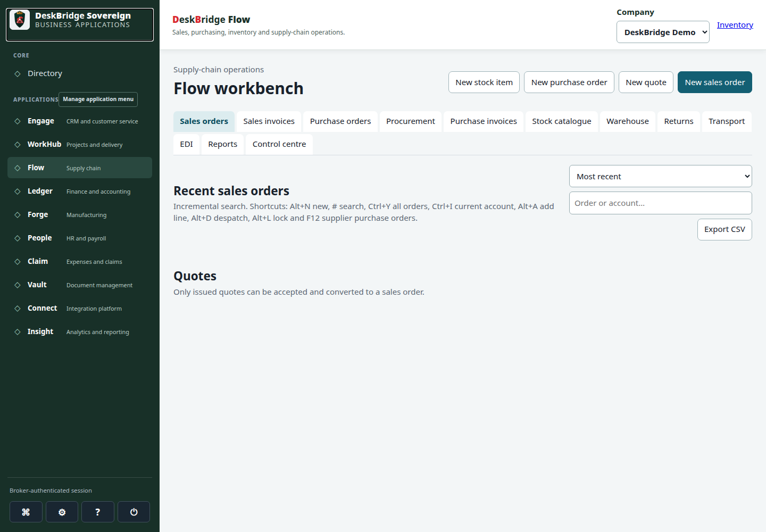The width and height of the screenshot is (766, 532).
Task: Open People HR and payroll
Action: coord(80,238)
